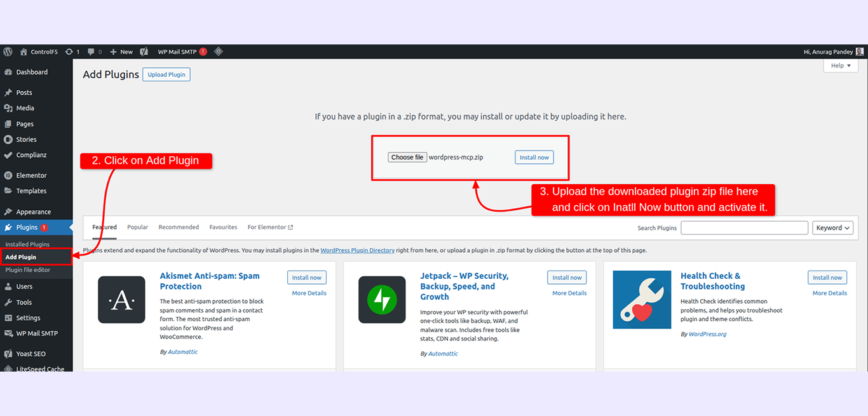The height and width of the screenshot is (416, 868).
Task: Click the Stories icon in sidebar
Action: (x=8, y=139)
